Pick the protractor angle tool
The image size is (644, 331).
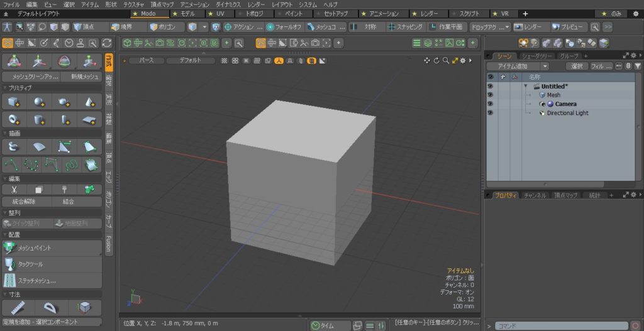[x=48, y=307]
